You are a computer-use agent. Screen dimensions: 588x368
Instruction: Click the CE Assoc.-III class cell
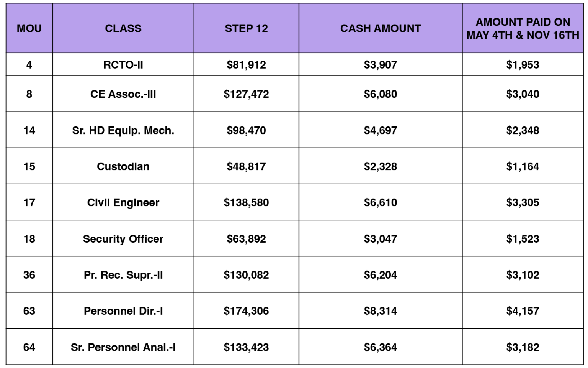(x=123, y=94)
